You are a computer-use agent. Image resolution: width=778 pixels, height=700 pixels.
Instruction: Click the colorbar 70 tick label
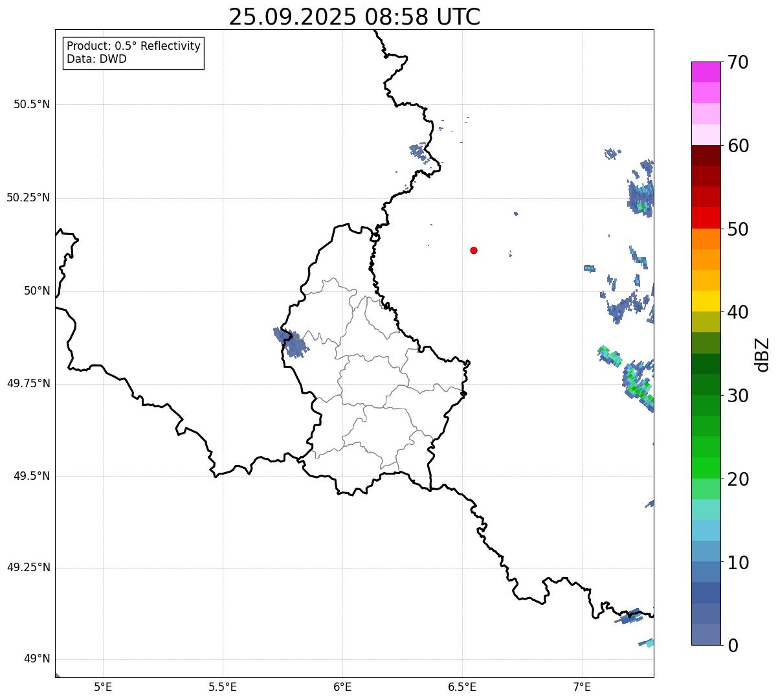point(738,62)
